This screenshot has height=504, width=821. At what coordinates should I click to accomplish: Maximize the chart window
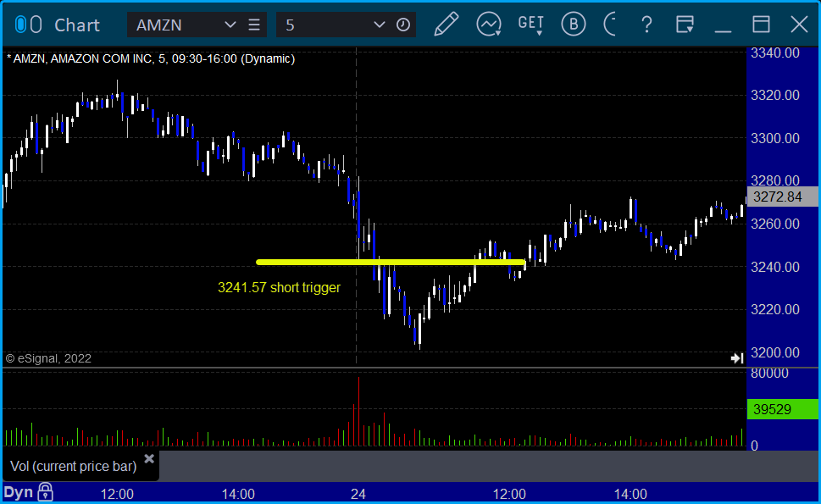761,25
